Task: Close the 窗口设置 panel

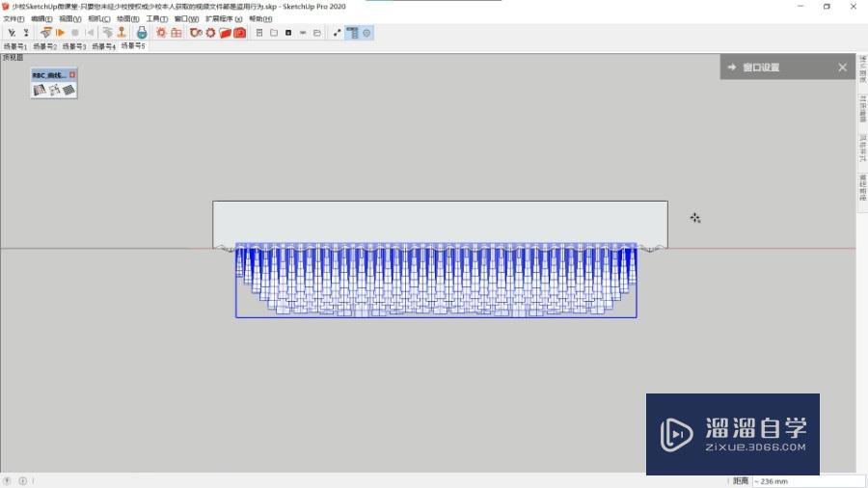Action: (843, 67)
